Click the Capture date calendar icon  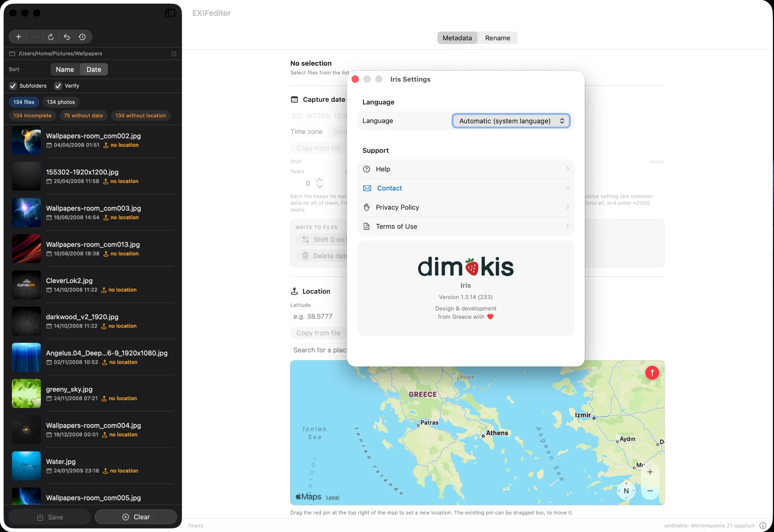pos(295,99)
